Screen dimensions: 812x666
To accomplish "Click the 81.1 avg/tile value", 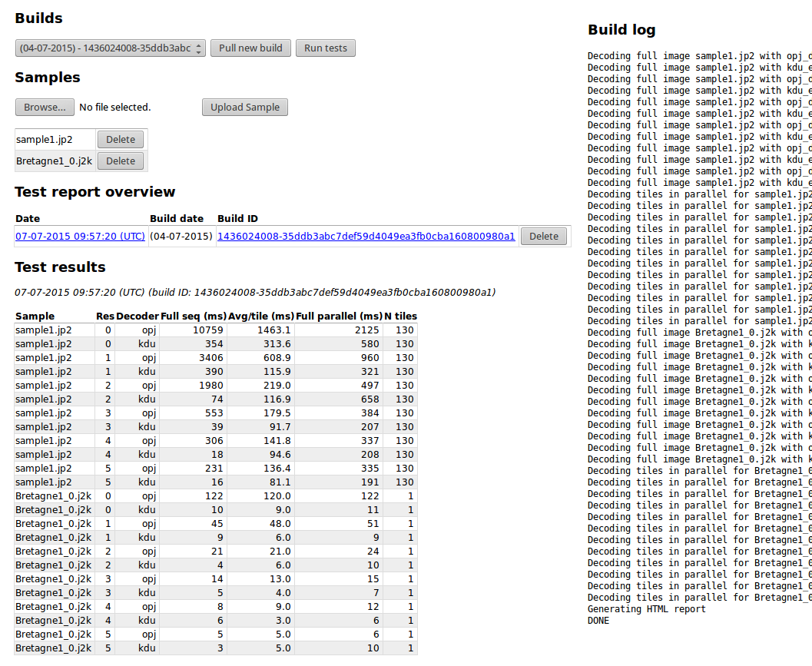I will point(280,482).
